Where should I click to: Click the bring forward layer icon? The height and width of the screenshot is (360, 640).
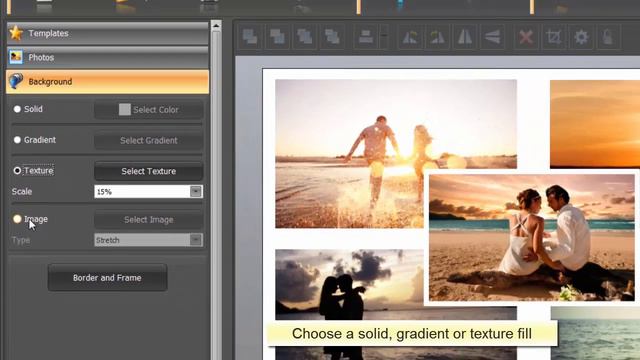tap(304, 37)
